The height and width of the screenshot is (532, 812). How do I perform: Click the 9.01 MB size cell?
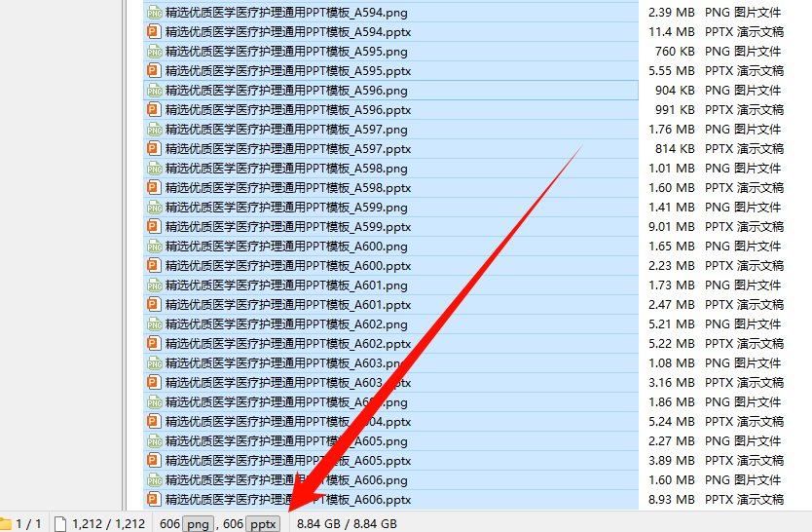[x=672, y=227]
